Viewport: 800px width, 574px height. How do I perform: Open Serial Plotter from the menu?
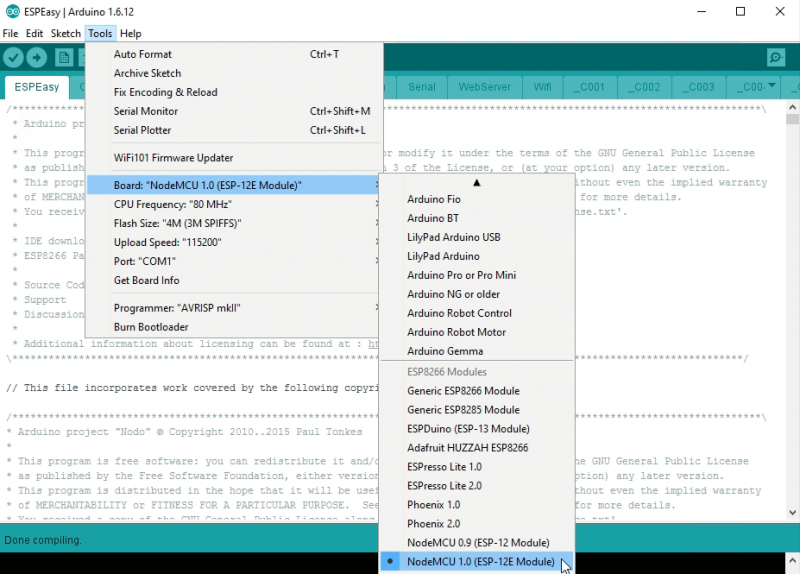click(235, 130)
